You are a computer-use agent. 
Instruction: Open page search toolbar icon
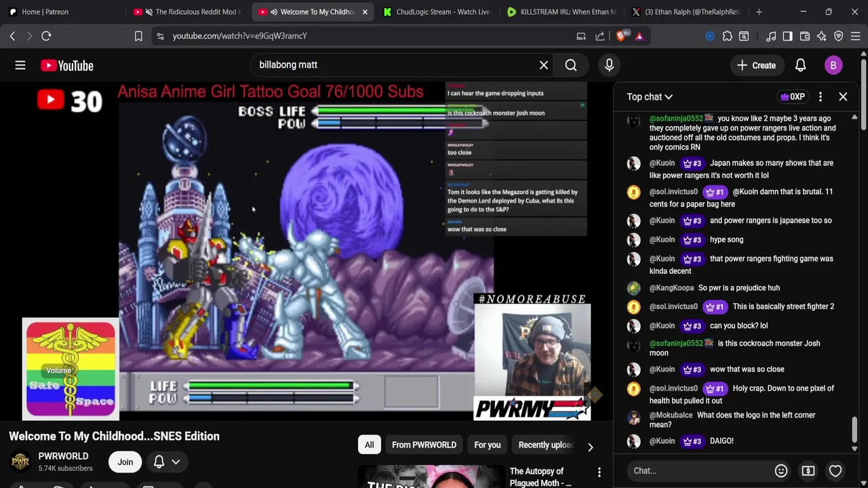click(x=744, y=36)
